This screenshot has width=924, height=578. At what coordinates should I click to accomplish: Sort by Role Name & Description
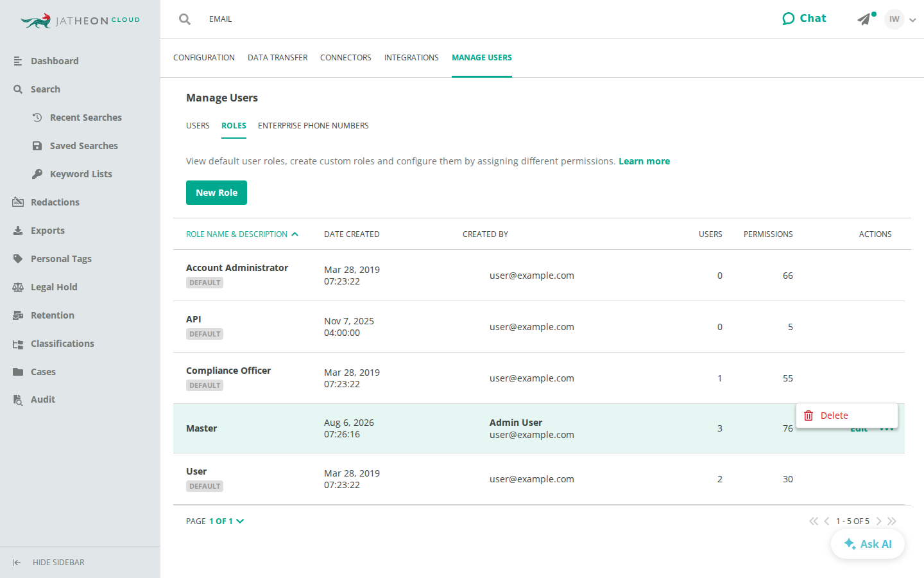(x=242, y=234)
